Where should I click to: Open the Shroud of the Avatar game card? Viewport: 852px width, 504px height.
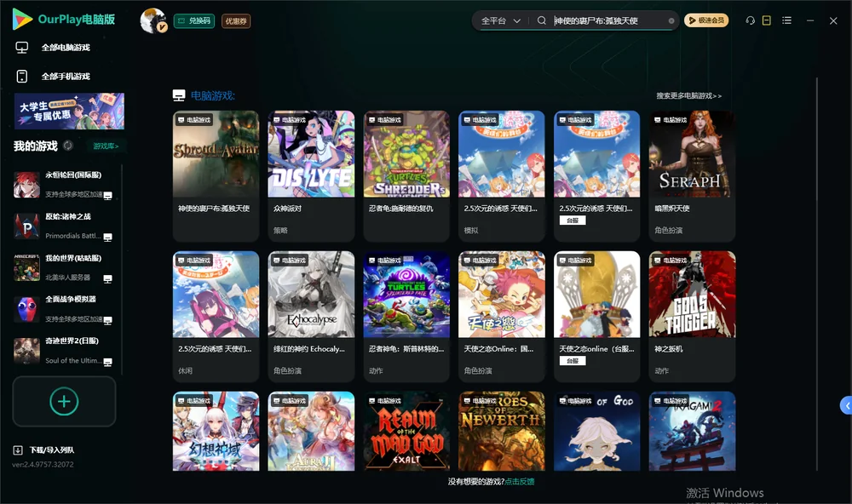click(216, 176)
